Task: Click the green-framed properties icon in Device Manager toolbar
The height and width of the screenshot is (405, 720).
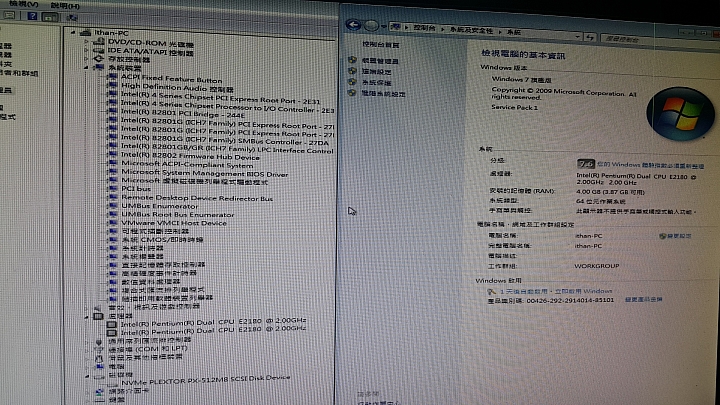Action: (50, 17)
